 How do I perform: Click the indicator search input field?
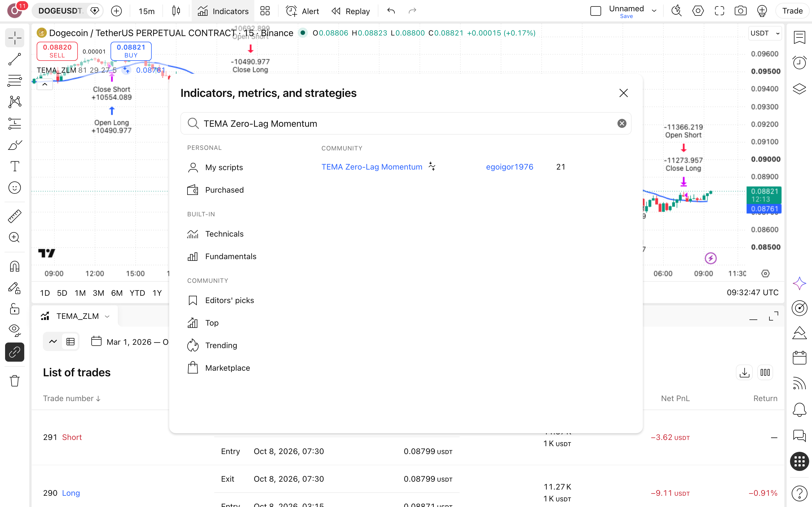406,123
